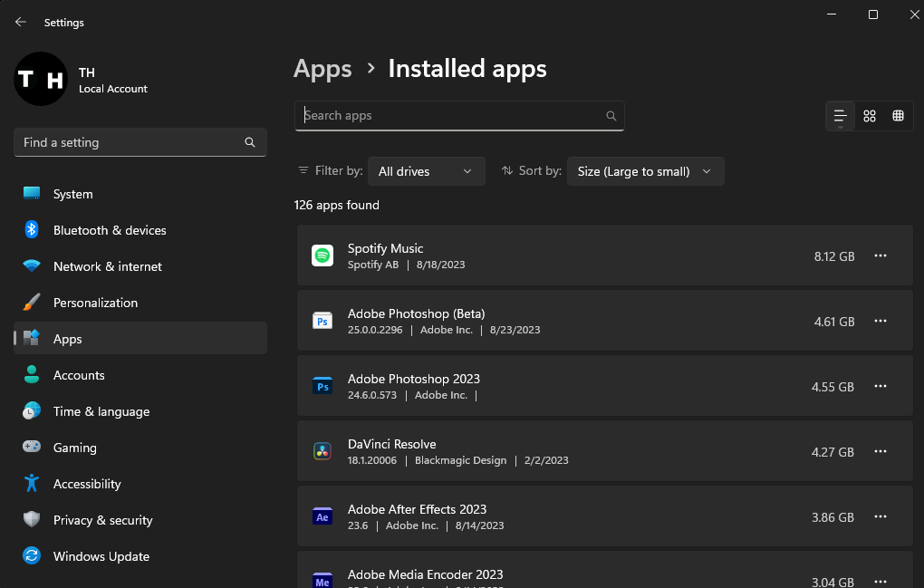Viewport: 924px width, 588px height.
Task: Click the Adobe Photoshop 2023 icon
Action: [322, 387]
